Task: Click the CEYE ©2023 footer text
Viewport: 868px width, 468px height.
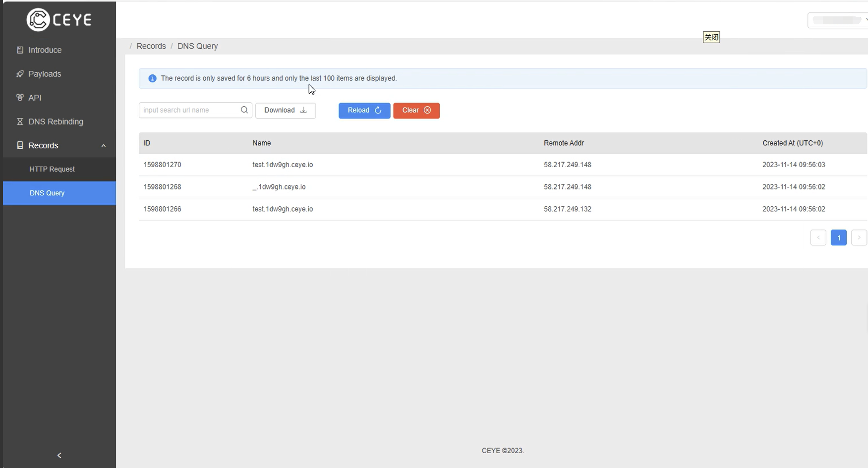Action: pos(503,451)
